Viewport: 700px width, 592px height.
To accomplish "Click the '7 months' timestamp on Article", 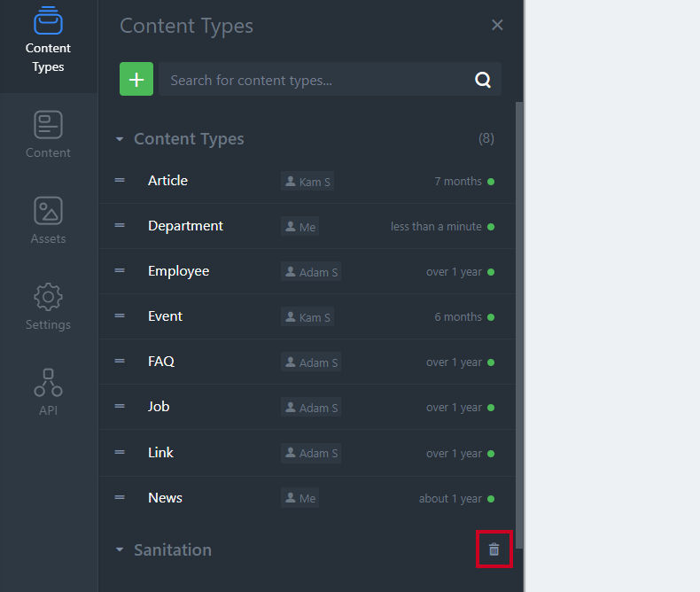I will tap(458, 182).
